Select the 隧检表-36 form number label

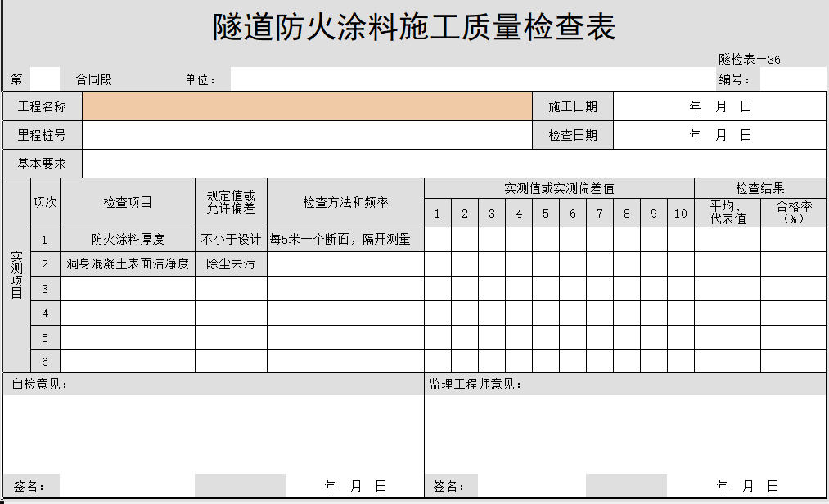[750, 59]
